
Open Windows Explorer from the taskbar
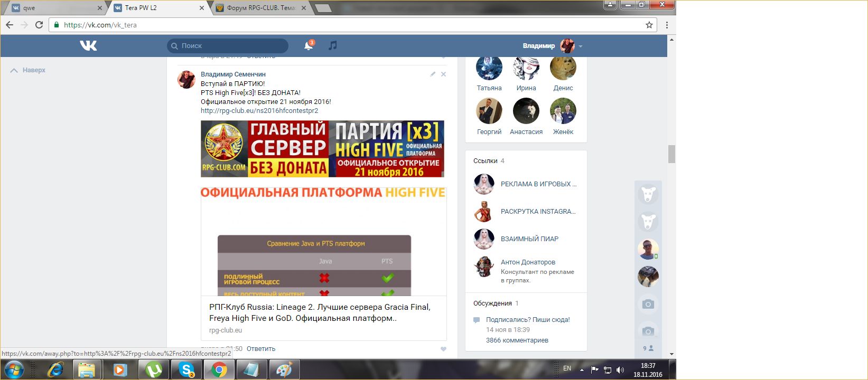coord(87,369)
